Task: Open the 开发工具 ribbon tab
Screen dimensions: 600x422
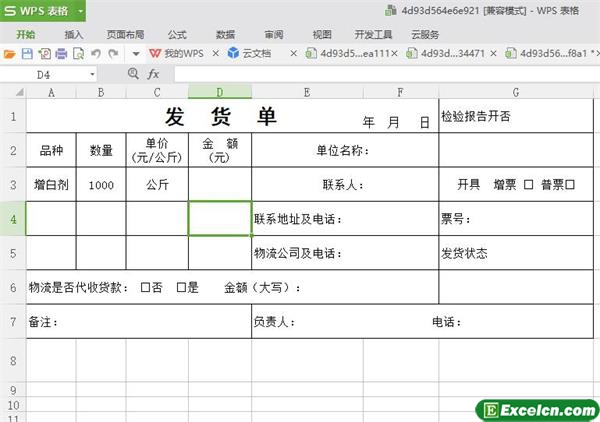Action: 373,35
